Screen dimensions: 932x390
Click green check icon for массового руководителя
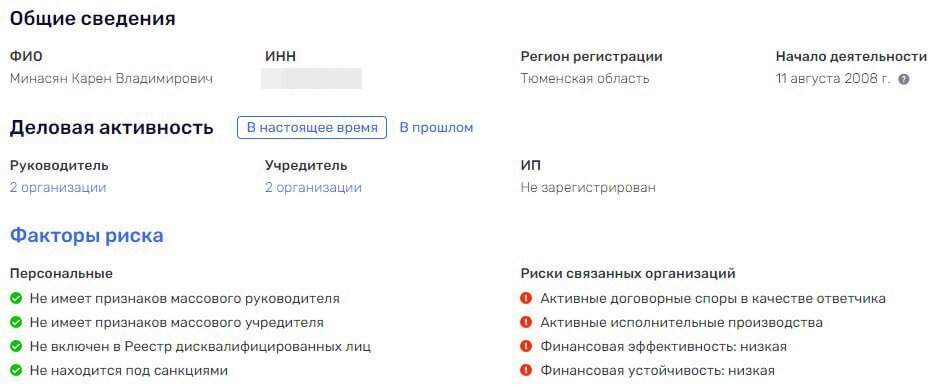pos(16,298)
